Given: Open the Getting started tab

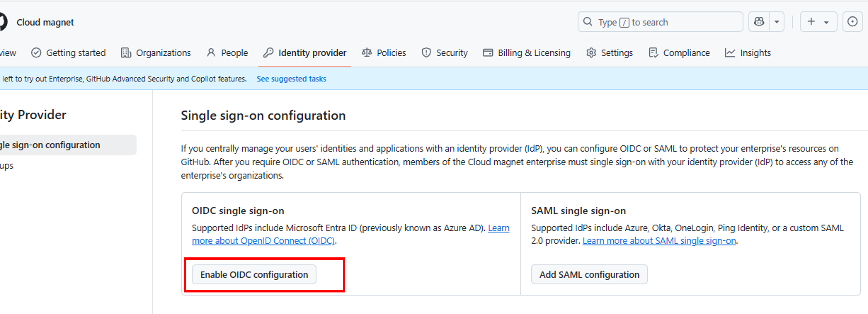Looking at the screenshot, I should pos(68,53).
